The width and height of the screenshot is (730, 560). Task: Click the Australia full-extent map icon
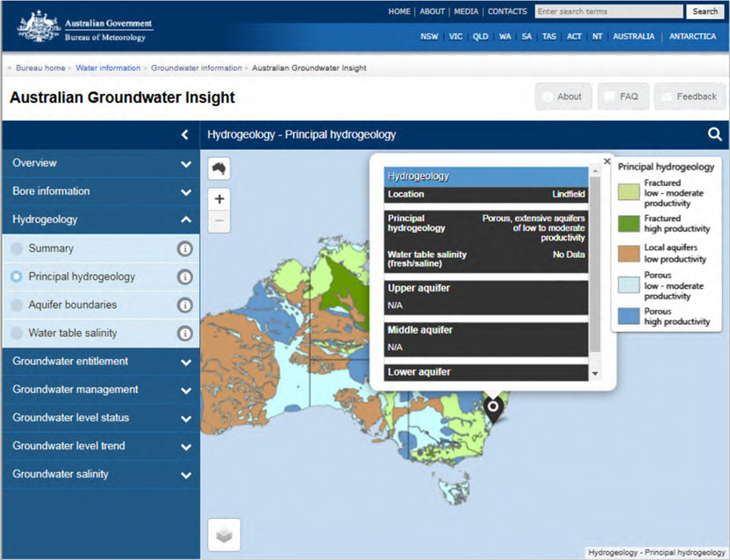point(218,169)
